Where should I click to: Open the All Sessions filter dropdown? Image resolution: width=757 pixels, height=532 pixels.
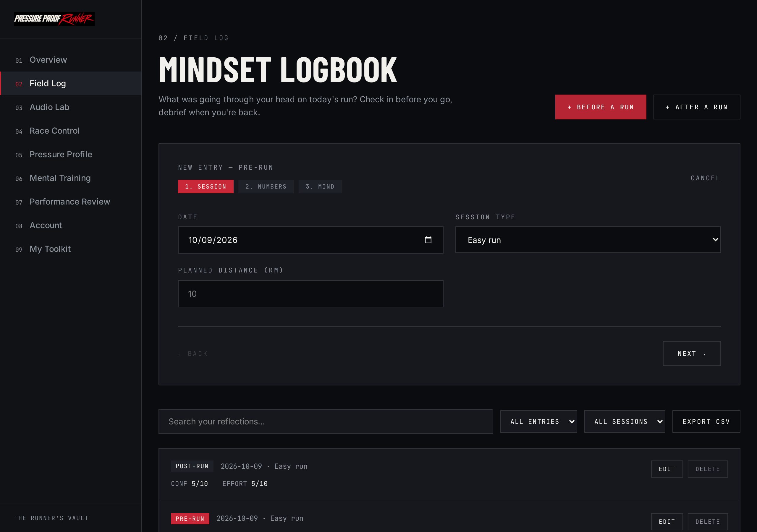click(x=625, y=421)
